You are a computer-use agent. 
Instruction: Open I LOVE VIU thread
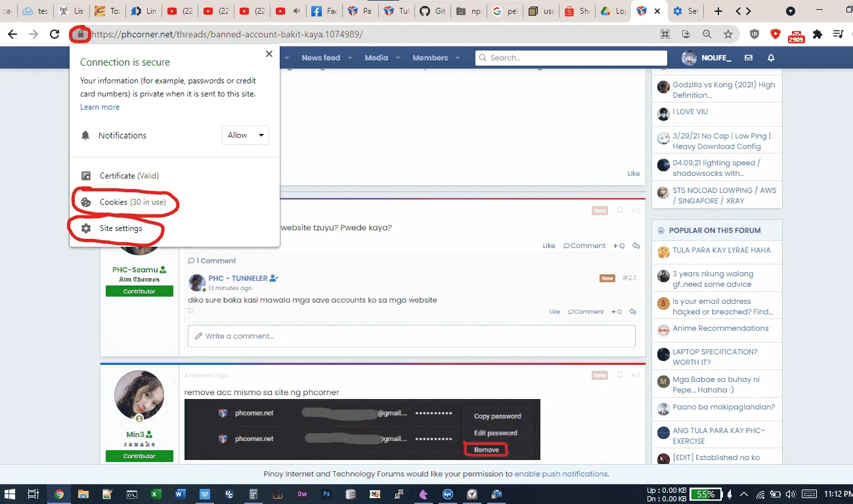coord(690,112)
